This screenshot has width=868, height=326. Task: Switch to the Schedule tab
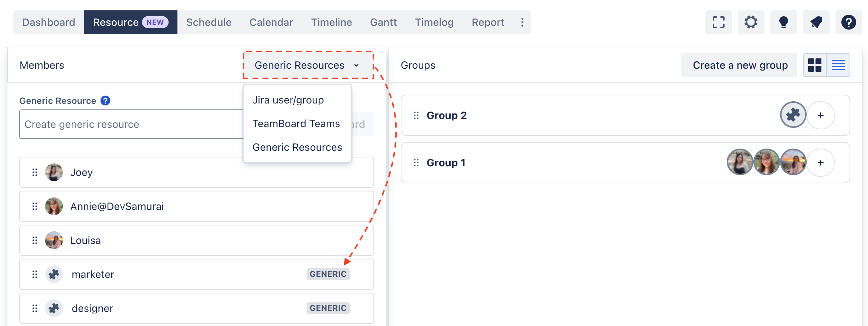pyautogui.click(x=208, y=22)
